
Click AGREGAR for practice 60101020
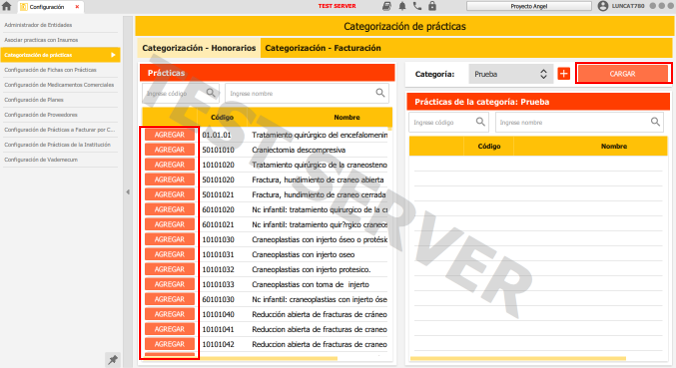(x=169, y=209)
